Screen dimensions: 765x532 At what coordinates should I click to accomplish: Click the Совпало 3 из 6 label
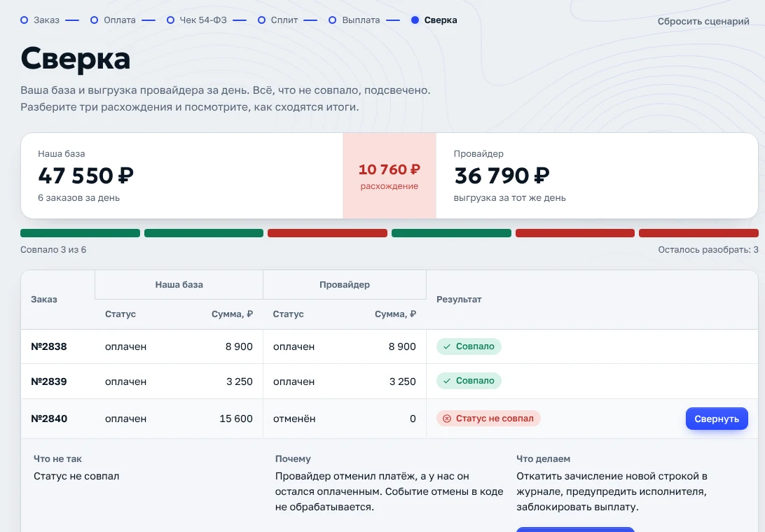click(x=53, y=250)
